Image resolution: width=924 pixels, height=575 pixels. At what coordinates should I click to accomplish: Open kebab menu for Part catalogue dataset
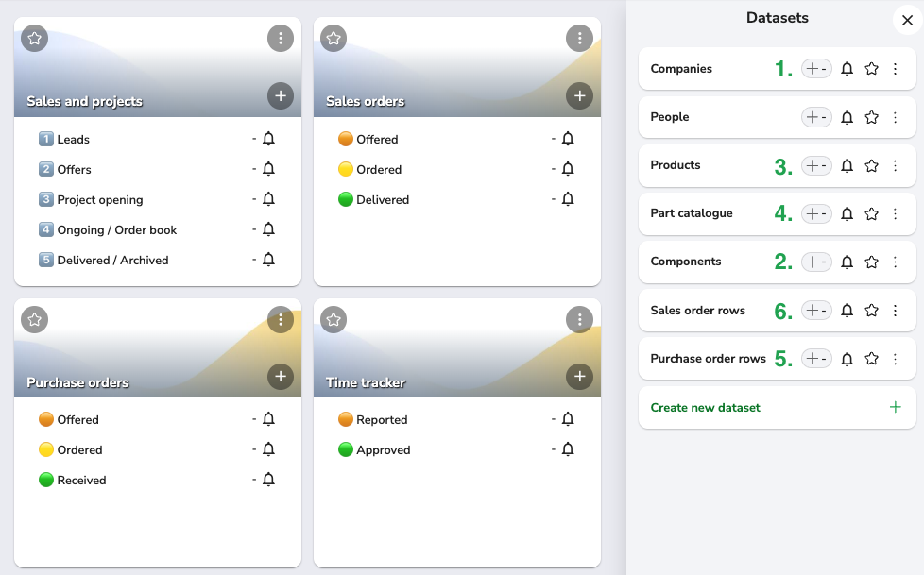tap(895, 213)
